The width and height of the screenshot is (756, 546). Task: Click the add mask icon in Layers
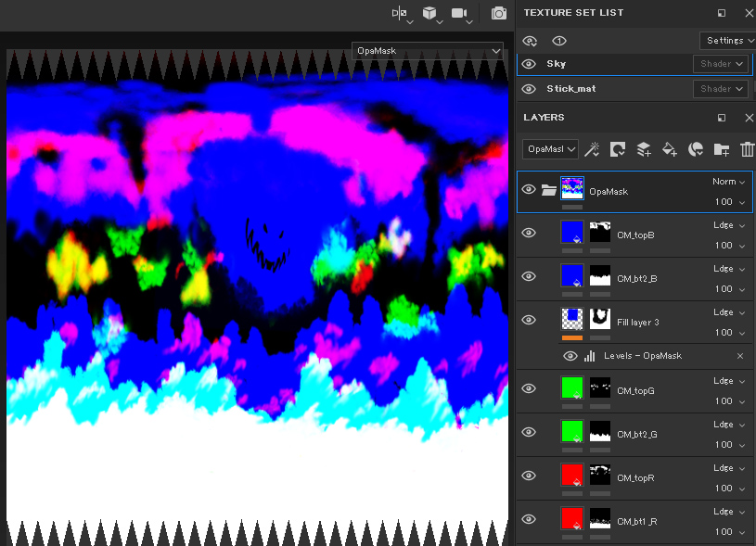(617, 149)
